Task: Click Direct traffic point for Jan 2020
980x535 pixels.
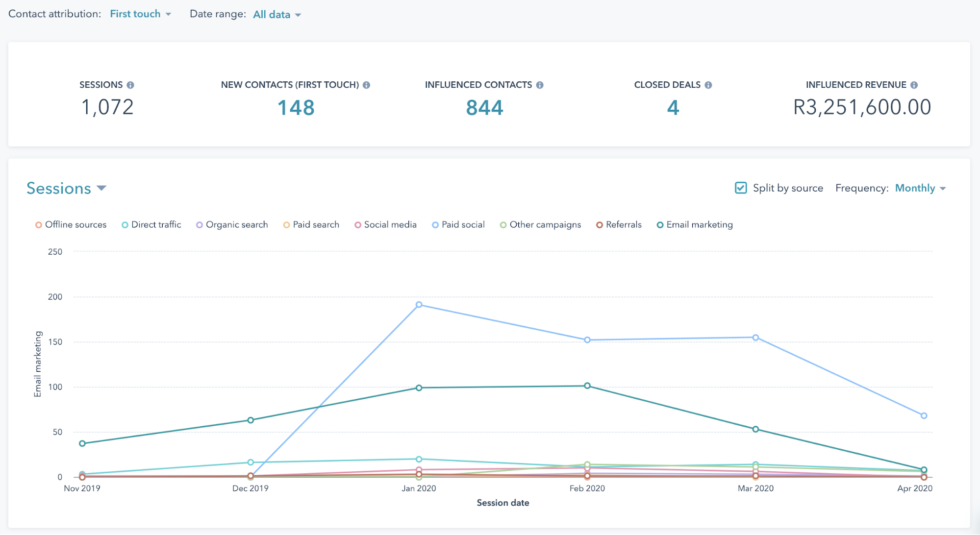Action: [419, 460]
